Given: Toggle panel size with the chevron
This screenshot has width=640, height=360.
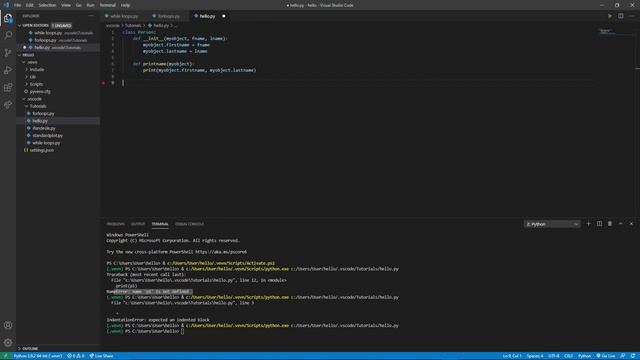Looking at the screenshot, I should [x=620, y=224].
